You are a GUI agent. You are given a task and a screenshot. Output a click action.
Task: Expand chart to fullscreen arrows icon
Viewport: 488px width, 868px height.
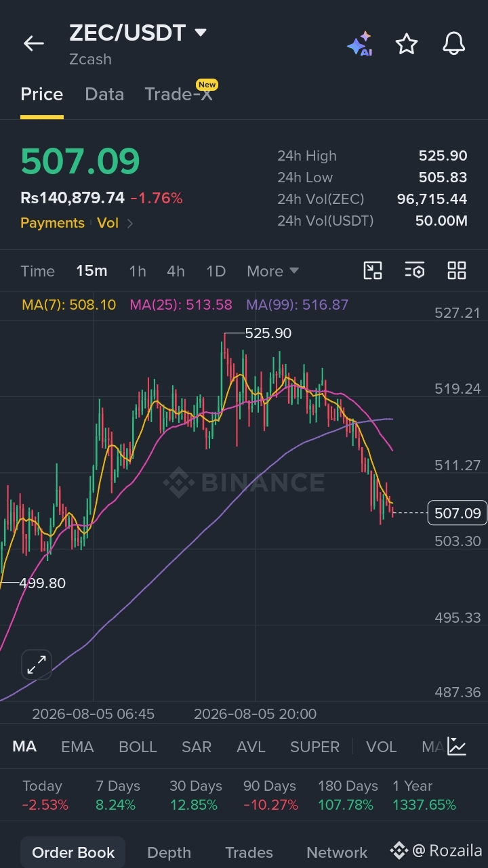click(36, 665)
